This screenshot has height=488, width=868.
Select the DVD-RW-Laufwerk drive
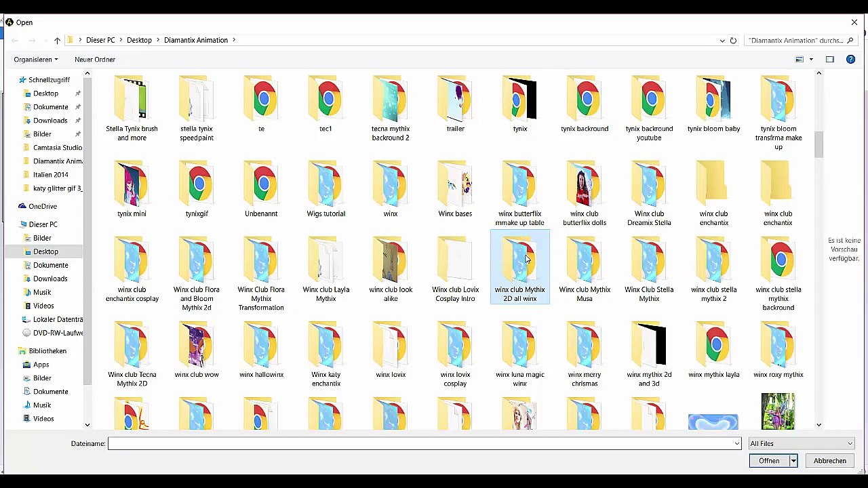click(x=58, y=333)
